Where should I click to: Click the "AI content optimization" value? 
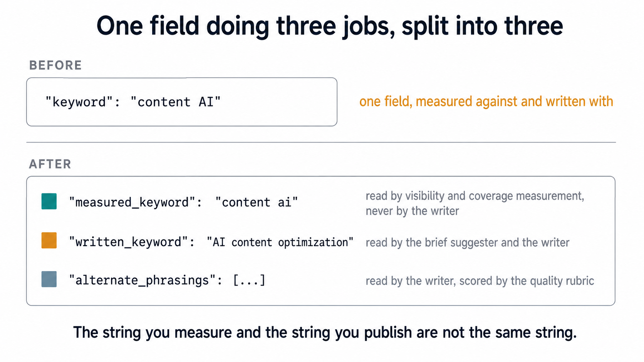tap(280, 242)
